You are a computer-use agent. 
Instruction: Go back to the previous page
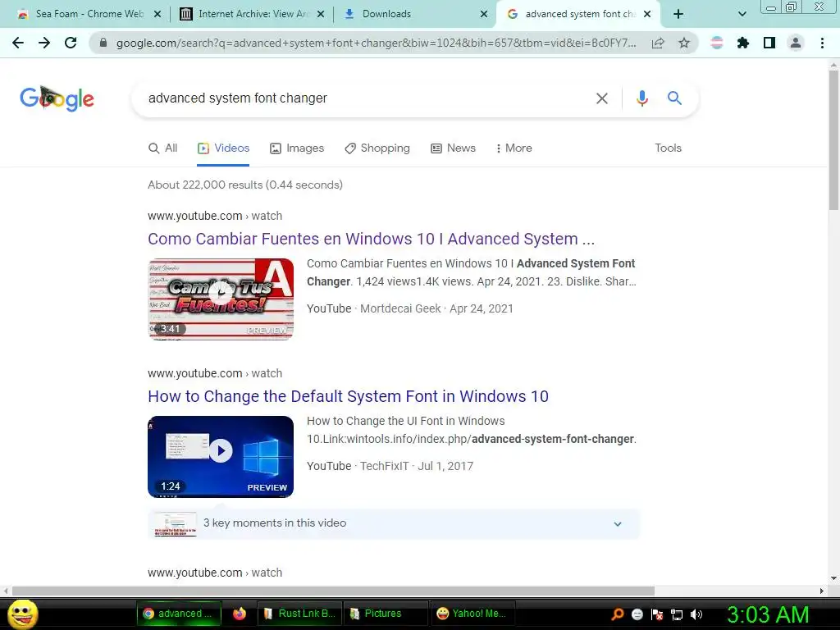click(x=18, y=43)
